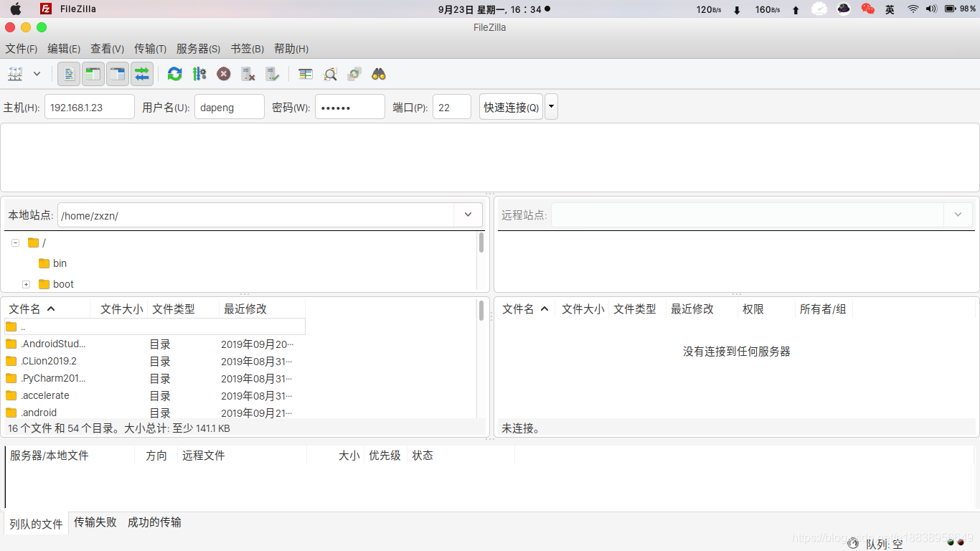The width and height of the screenshot is (980, 551).
Task: Open the 查看(V) menu
Action: point(107,49)
